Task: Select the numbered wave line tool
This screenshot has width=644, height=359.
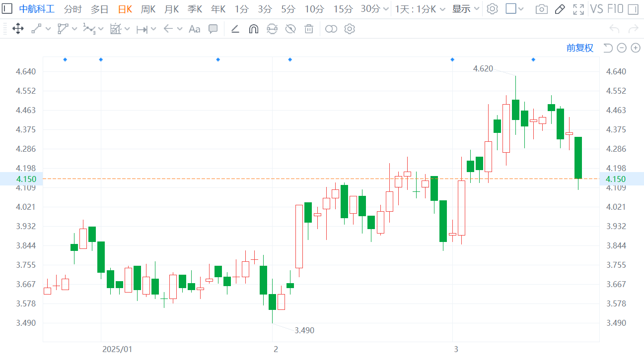Action: click(89, 29)
